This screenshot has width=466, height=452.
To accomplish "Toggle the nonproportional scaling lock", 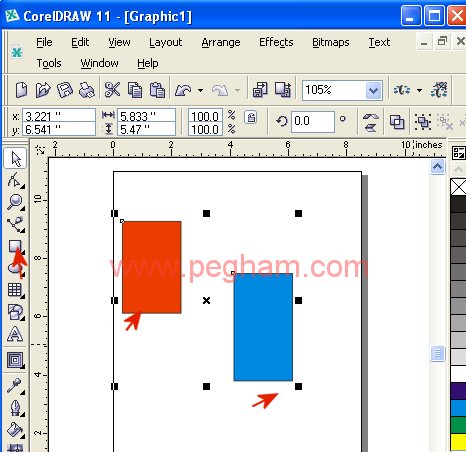I will coord(251,118).
